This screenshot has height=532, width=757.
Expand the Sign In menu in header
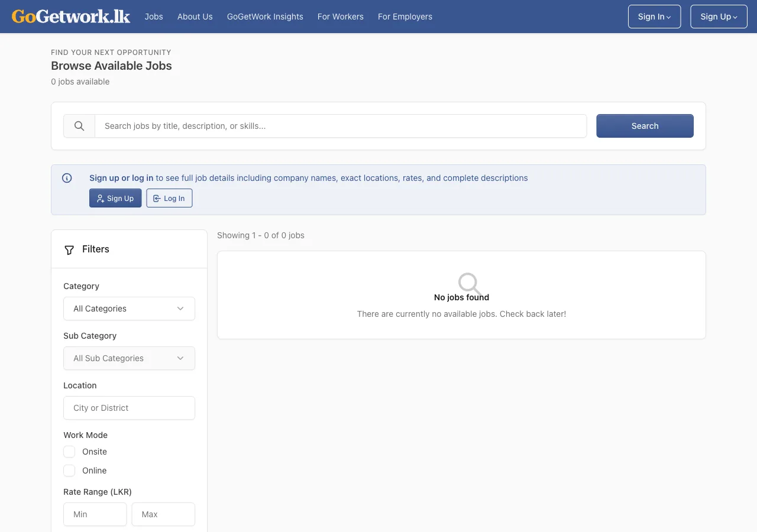click(x=654, y=17)
